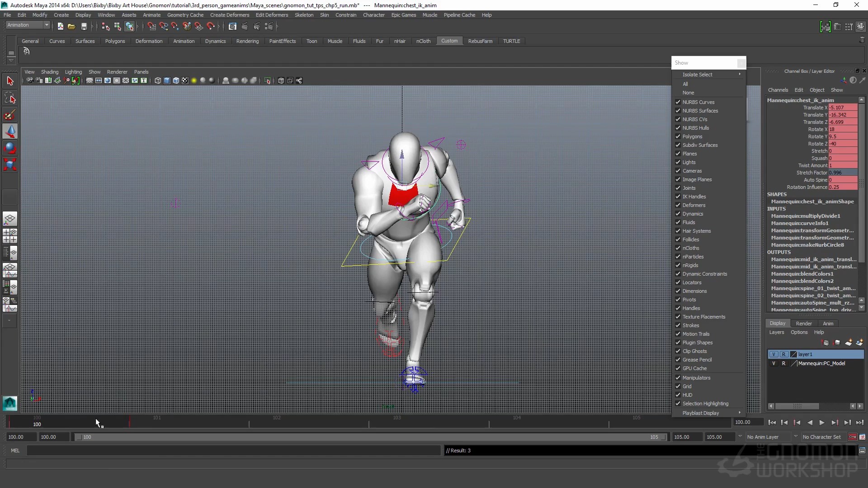Click None in the Show menu
The height and width of the screenshot is (488, 868).
688,93
